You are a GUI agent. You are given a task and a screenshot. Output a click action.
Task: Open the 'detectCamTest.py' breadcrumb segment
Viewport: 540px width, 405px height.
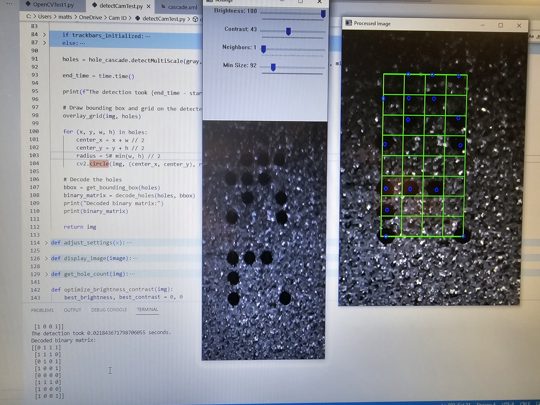(164, 18)
